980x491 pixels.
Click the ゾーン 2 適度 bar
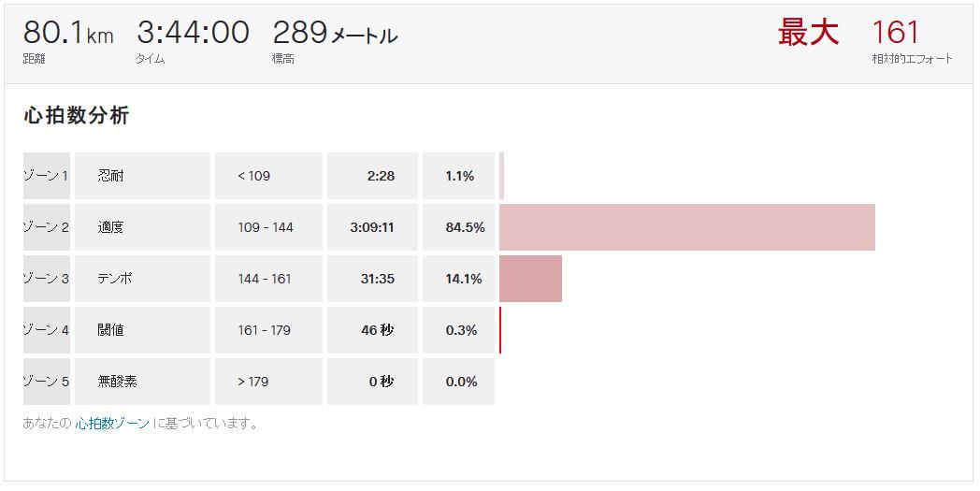point(687,227)
